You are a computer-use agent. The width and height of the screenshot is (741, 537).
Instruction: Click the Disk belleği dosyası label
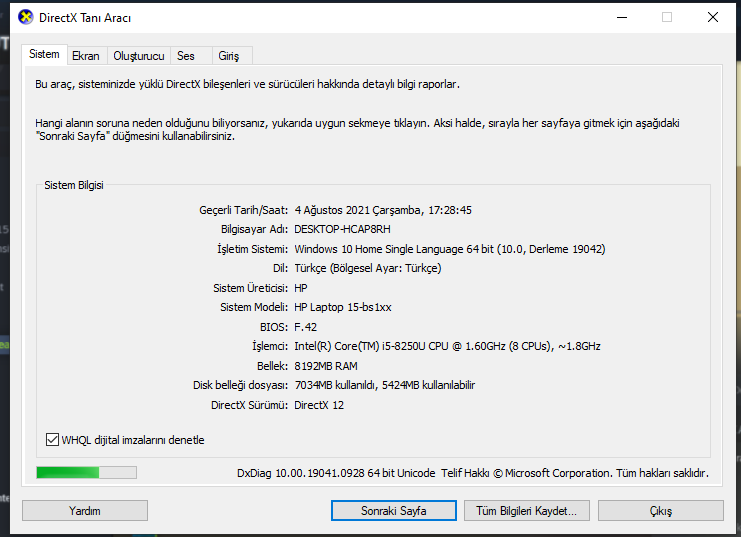coord(240,385)
